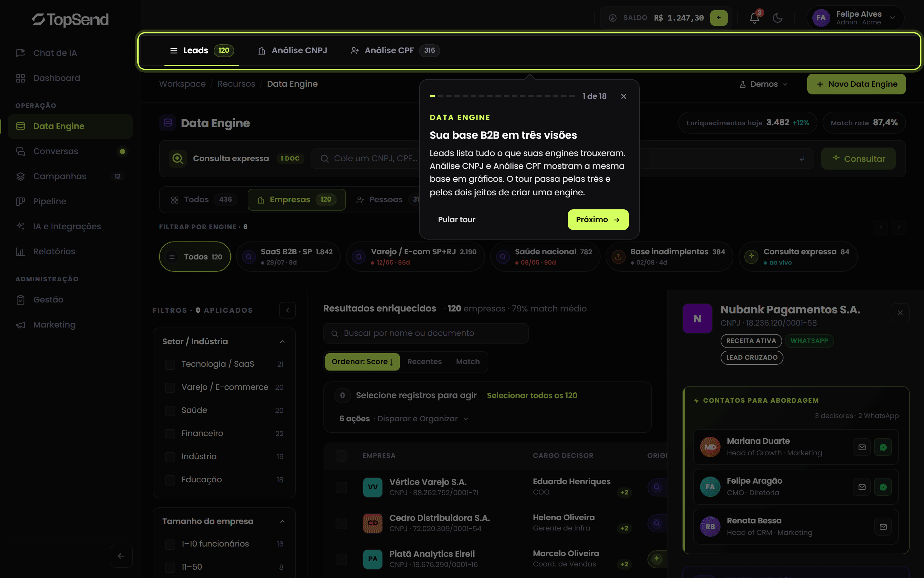Open Recursos breadcrumb

(236, 84)
